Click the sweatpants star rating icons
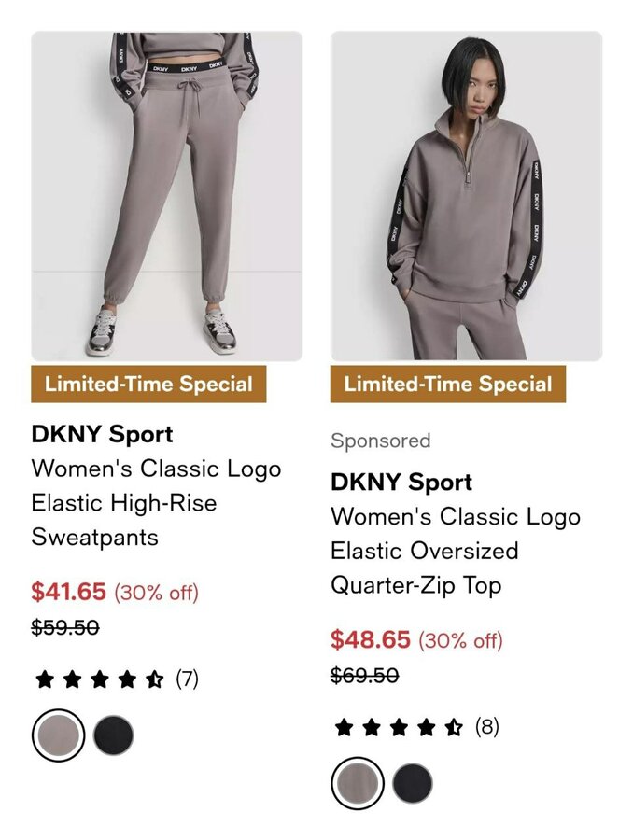The image size is (633, 840). pyautogui.click(x=99, y=679)
